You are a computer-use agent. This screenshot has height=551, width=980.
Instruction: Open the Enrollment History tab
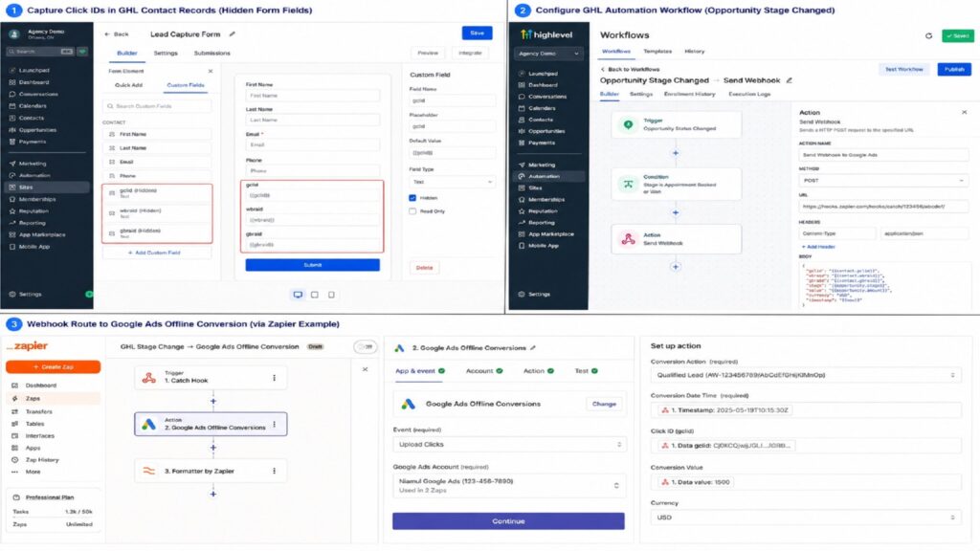689,94
